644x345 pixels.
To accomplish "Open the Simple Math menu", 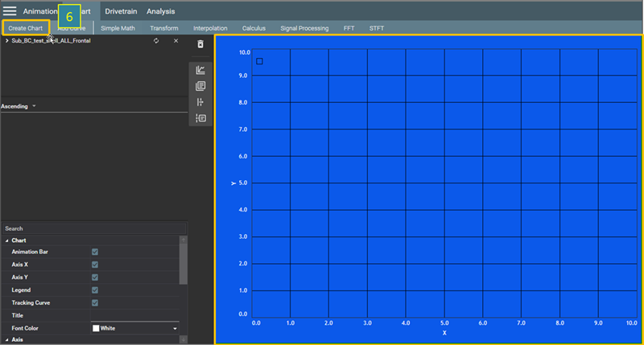I will click(x=118, y=28).
